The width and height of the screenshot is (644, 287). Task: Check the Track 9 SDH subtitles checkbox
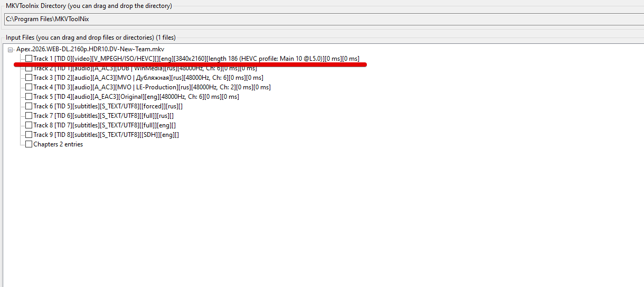(x=29, y=135)
